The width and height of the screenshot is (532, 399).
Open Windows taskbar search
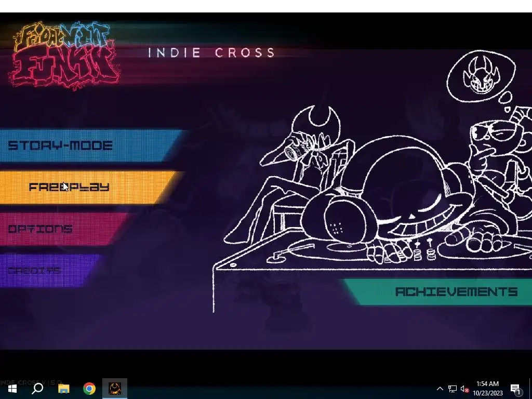(x=37, y=389)
